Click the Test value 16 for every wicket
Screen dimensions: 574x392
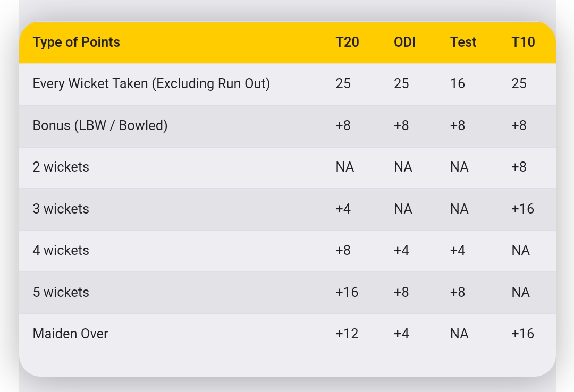[x=457, y=84]
